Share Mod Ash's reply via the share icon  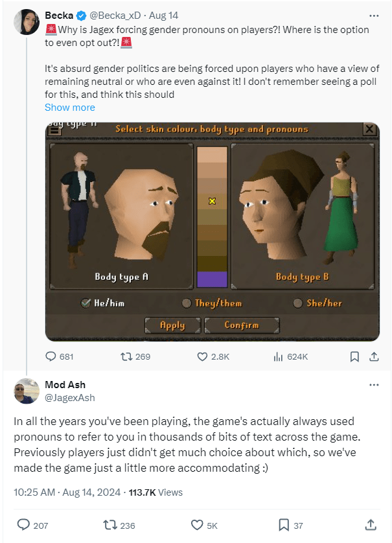pyautogui.click(x=371, y=525)
